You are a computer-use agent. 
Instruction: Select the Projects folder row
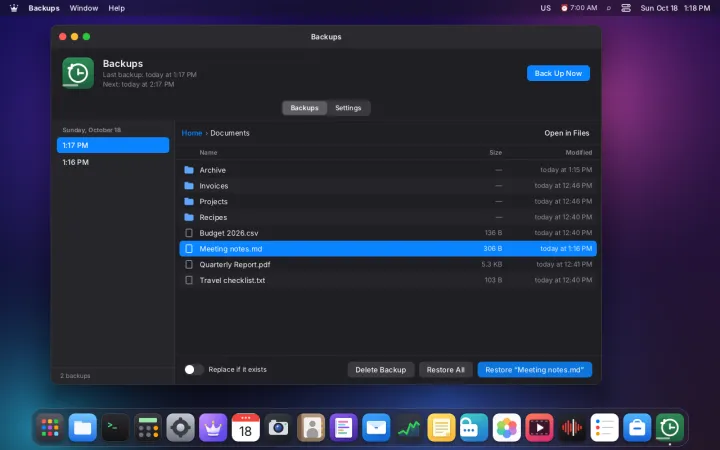click(388, 202)
